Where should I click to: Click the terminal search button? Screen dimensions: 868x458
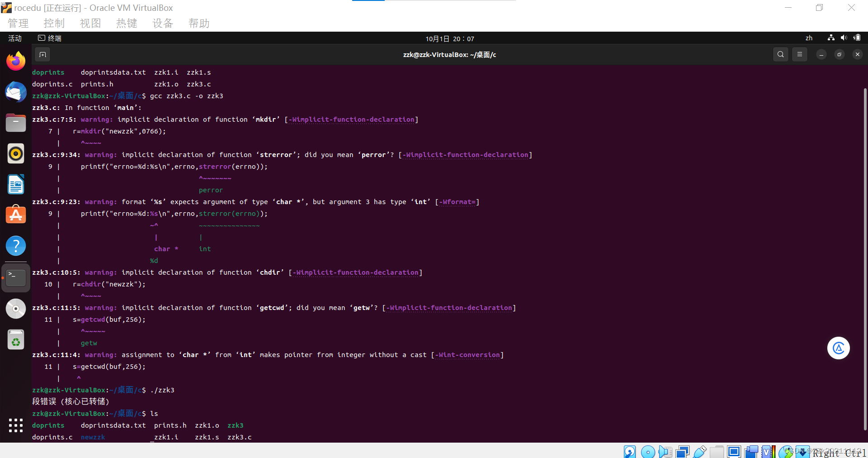click(x=780, y=54)
